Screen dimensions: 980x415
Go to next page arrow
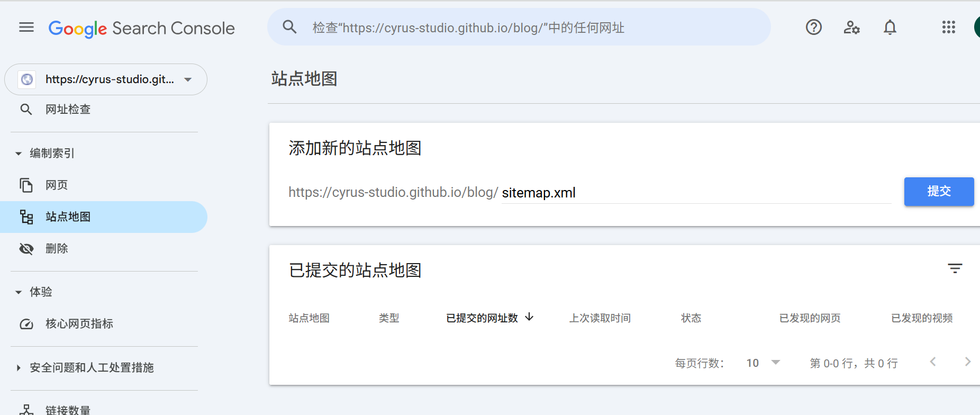[968, 362]
